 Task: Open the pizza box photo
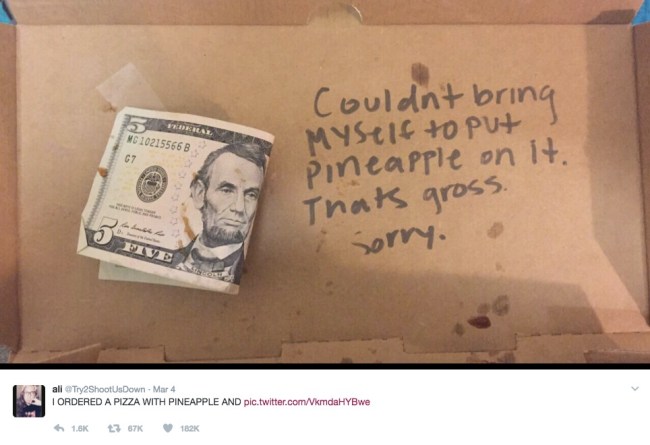[x=325, y=182]
